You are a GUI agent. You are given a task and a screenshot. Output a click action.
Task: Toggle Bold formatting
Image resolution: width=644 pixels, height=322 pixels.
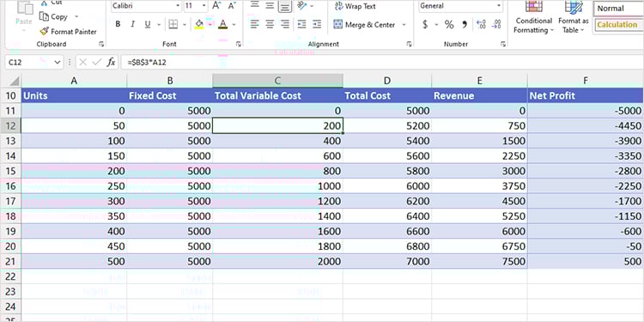[x=118, y=24]
